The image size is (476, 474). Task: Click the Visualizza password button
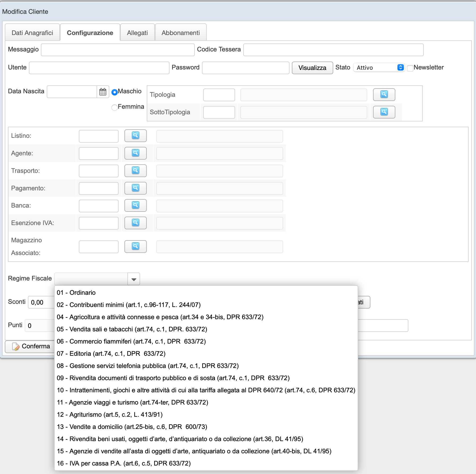pos(312,68)
